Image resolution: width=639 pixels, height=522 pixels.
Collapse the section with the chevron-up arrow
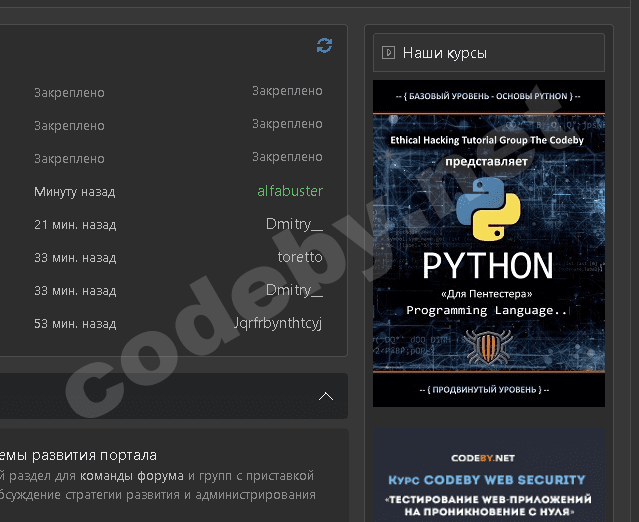tap(326, 396)
